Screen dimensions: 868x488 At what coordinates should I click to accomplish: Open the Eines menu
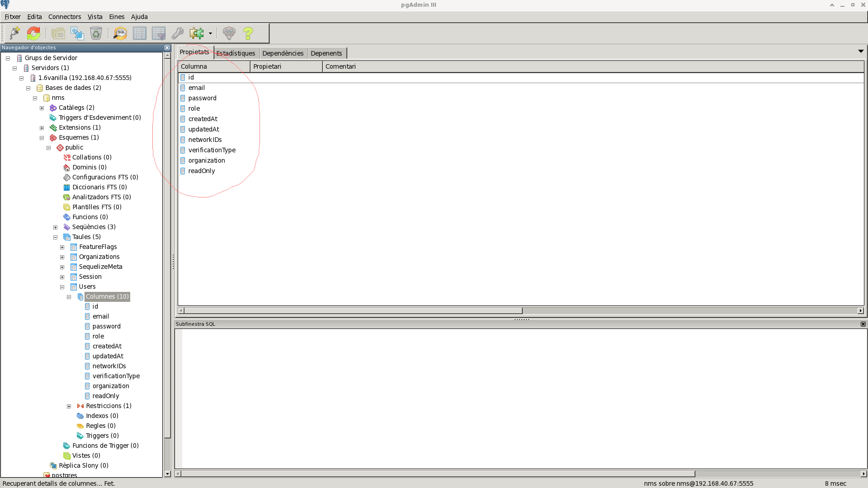(116, 17)
